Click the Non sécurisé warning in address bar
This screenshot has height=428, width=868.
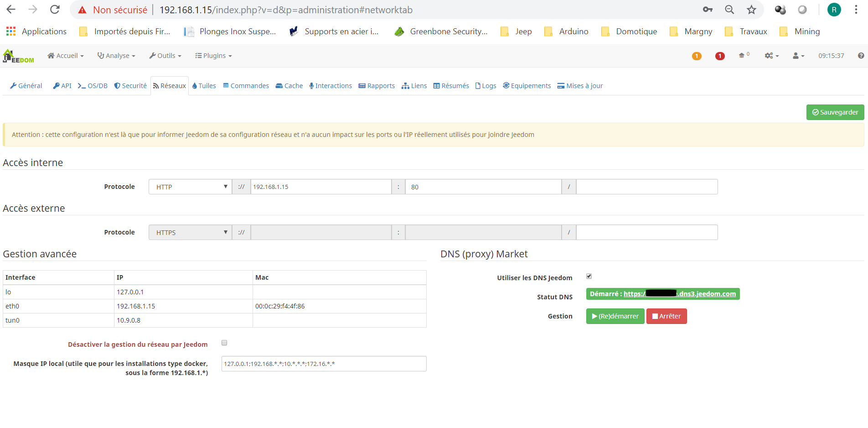(x=113, y=10)
